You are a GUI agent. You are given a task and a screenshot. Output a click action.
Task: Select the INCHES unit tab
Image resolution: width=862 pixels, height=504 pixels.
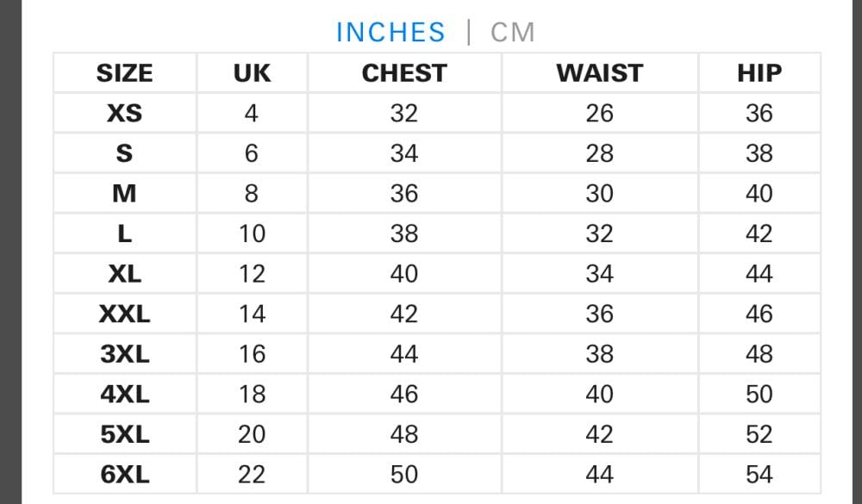click(390, 33)
